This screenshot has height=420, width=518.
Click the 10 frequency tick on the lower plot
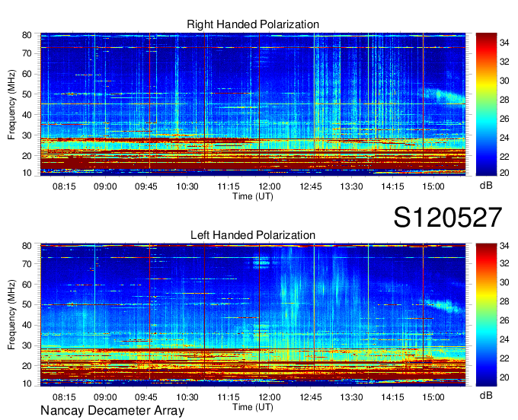pyautogui.click(x=27, y=383)
